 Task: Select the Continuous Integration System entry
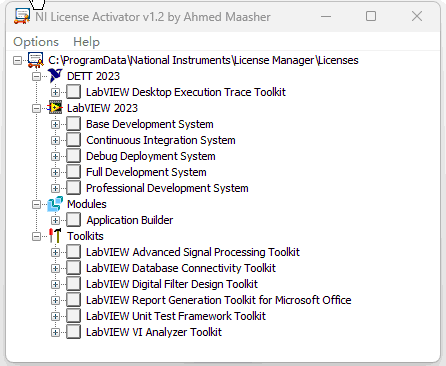point(161,140)
